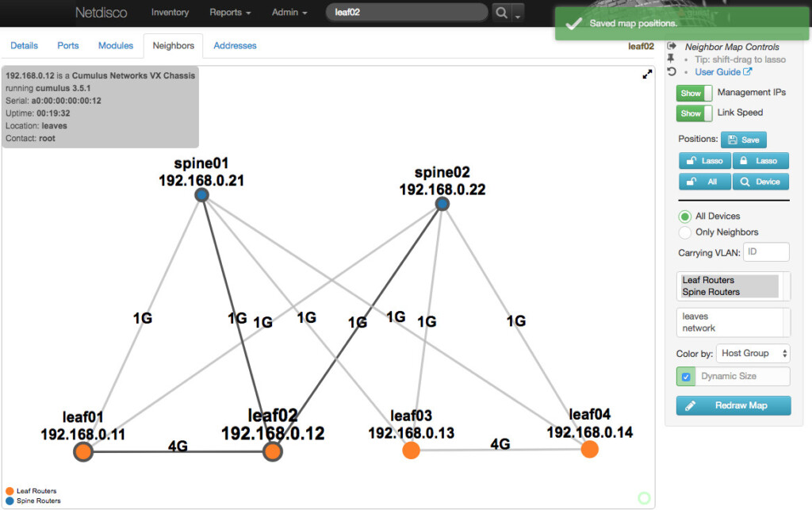Image resolution: width=812 pixels, height=510 pixels.
Task: Click the search magnifier icon in navbar
Action: click(x=501, y=13)
